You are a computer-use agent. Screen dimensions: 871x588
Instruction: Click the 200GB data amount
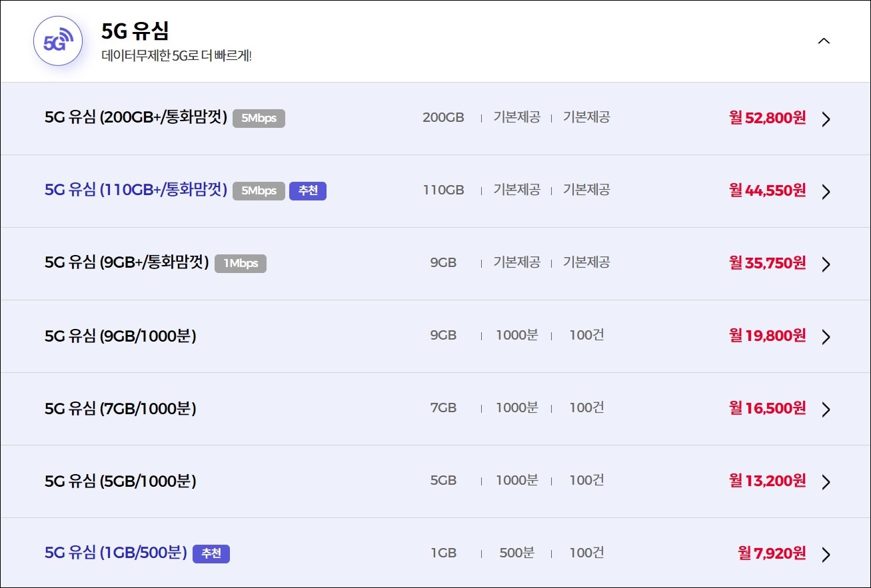point(443,118)
